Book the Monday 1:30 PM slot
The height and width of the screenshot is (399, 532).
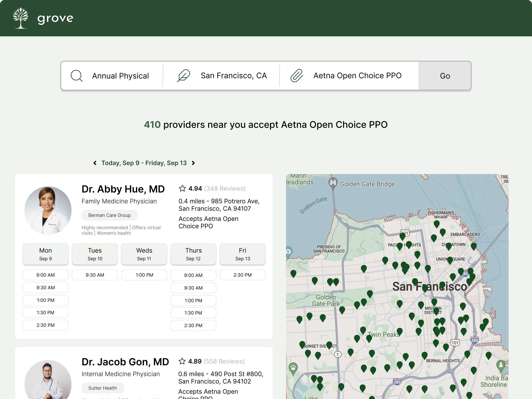click(46, 313)
